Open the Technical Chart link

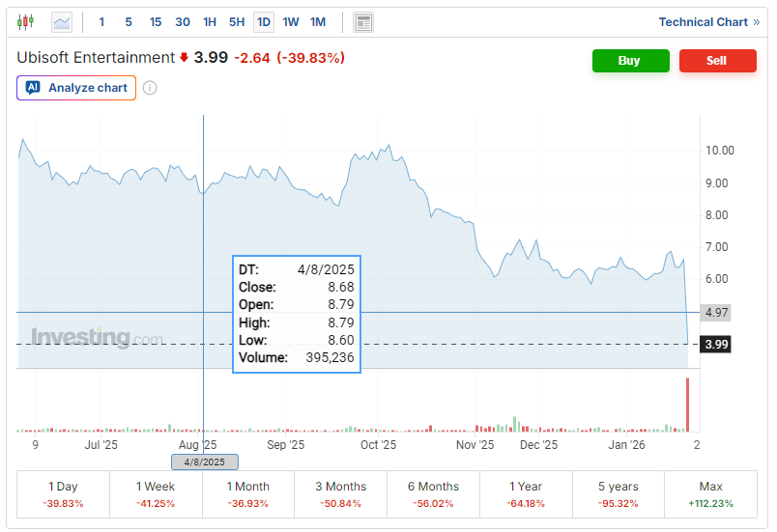(x=708, y=22)
